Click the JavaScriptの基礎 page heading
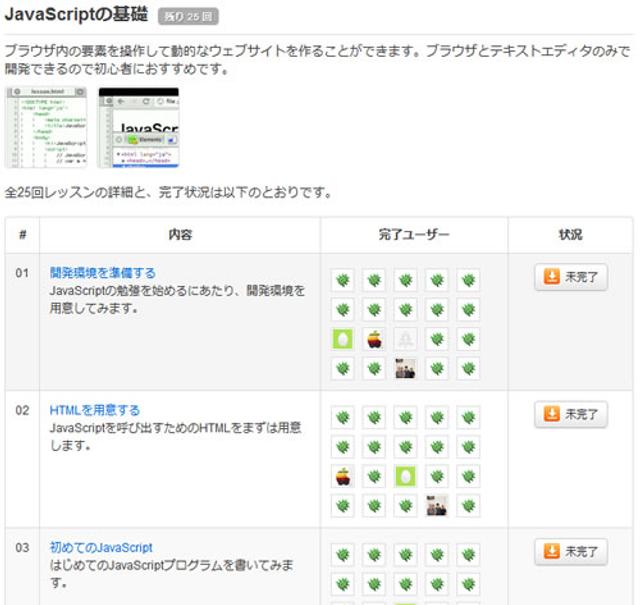 [76, 15]
